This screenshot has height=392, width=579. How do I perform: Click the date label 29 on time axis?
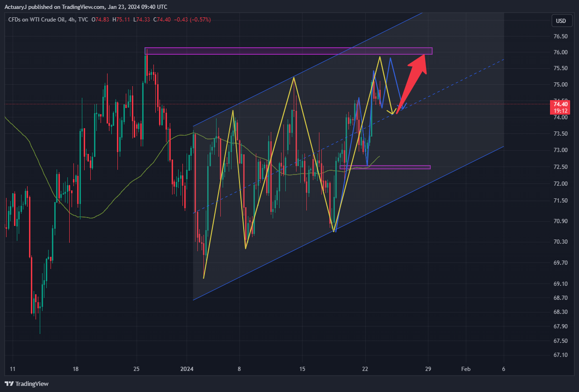pyautogui.click(x=428, y=369)
